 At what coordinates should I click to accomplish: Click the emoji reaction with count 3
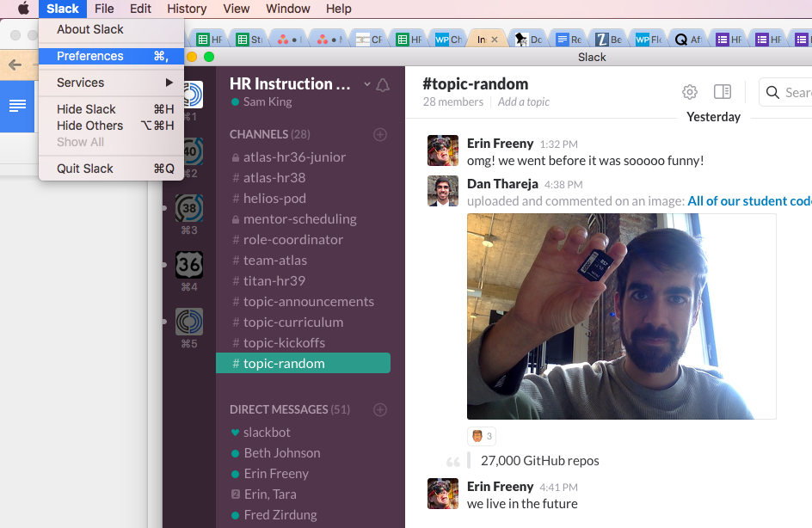(x=482, y=436)
